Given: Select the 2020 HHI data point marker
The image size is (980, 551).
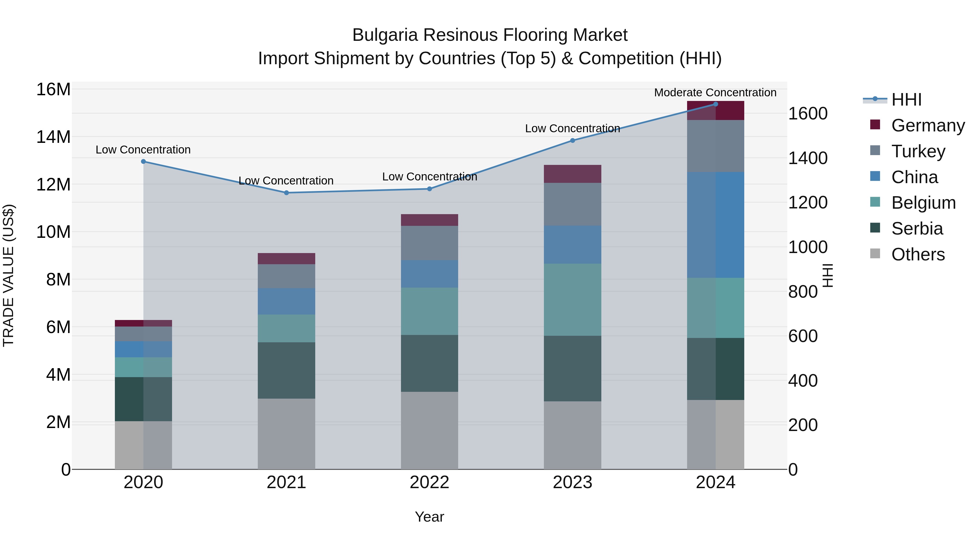Looking at the screenshot, I should click(143, 162).
